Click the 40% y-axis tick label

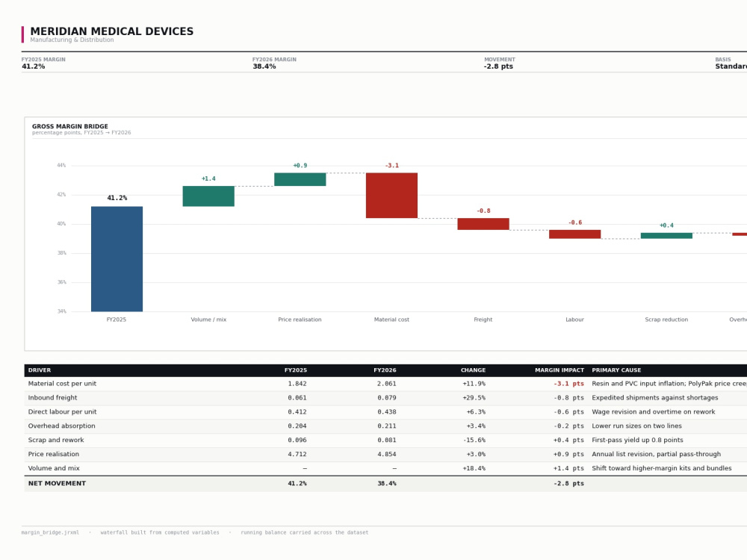[x=61, y=224]
